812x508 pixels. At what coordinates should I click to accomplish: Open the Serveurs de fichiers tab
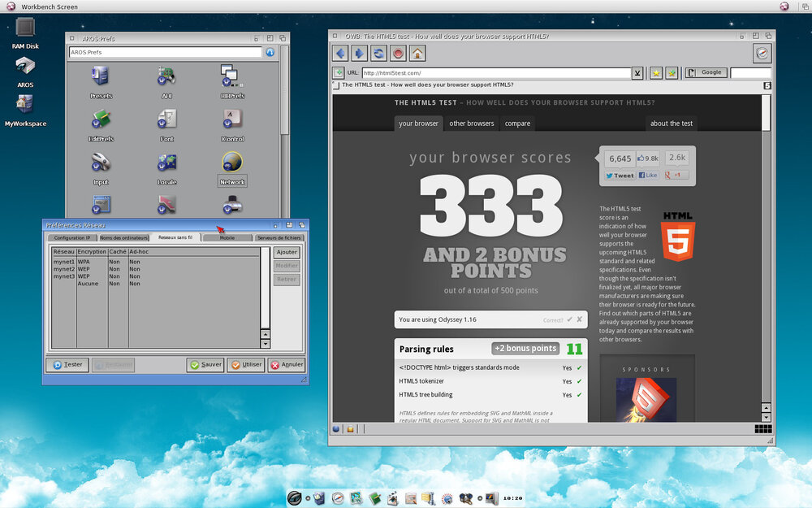(x=279, y=238)
